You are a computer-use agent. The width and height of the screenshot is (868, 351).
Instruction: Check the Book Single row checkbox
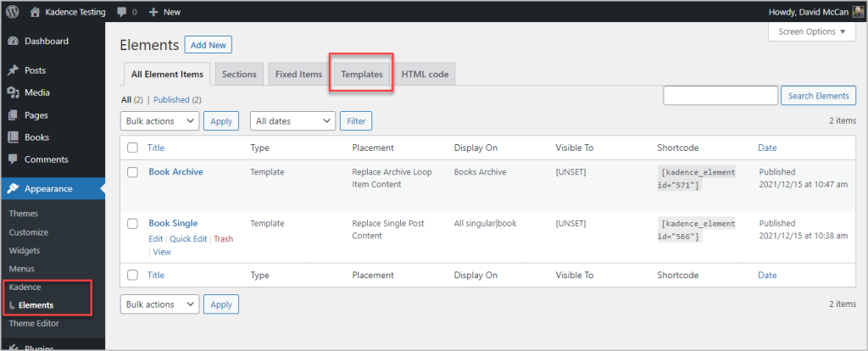(x=132, y=224)
